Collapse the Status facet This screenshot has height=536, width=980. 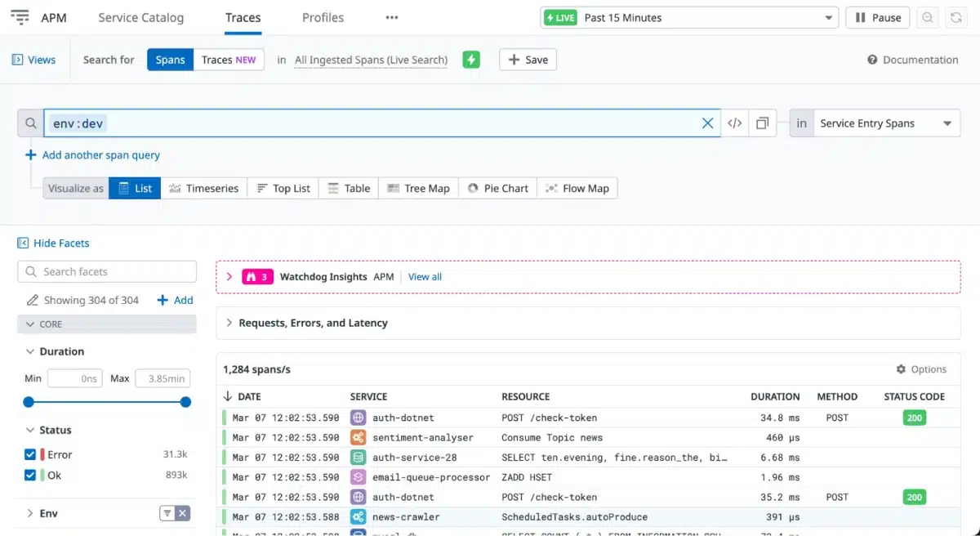click(30, 430)
